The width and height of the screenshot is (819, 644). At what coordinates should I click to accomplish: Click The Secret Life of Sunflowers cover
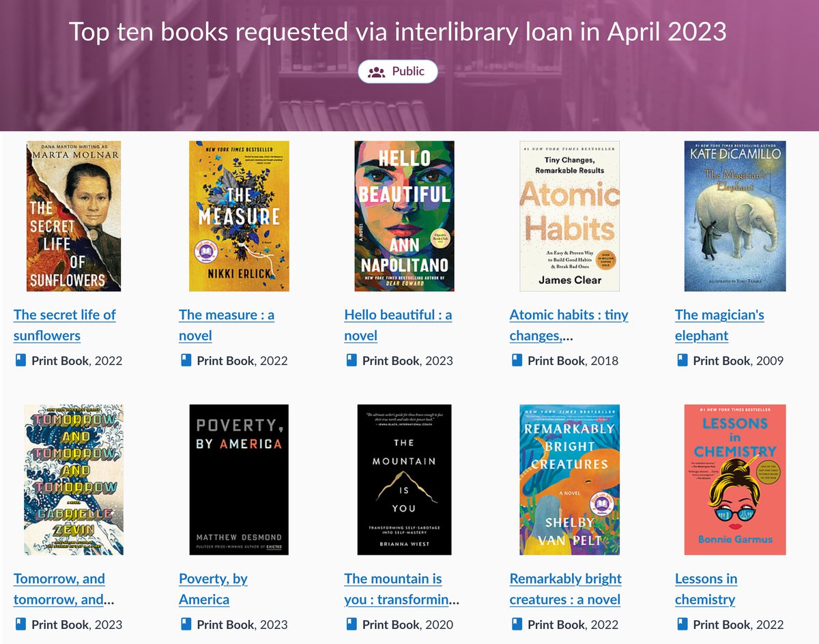coord(74,216)
